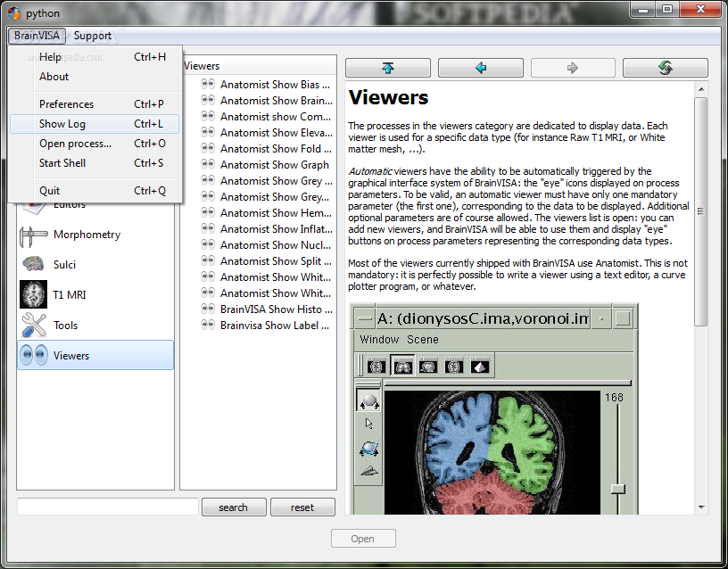
Task: Select Brainvisa Show Label item
Action: pyautogui.click(x=275, y=326)
